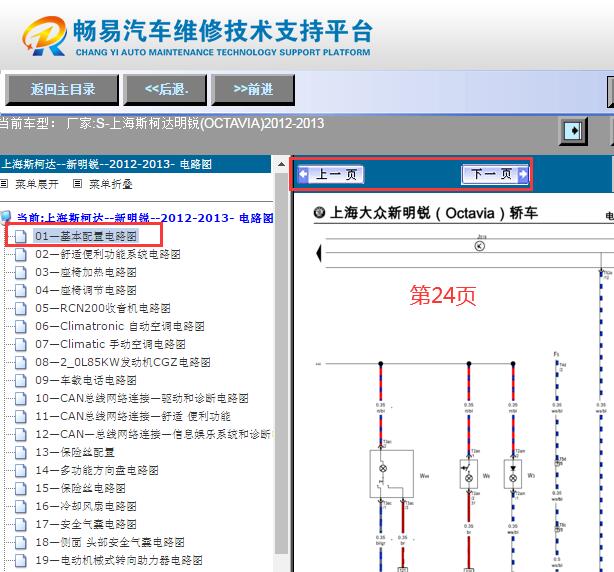614x572 pixels.
Task: Open 07—Climatic 手动空调电路图
Action: (110, 344)
